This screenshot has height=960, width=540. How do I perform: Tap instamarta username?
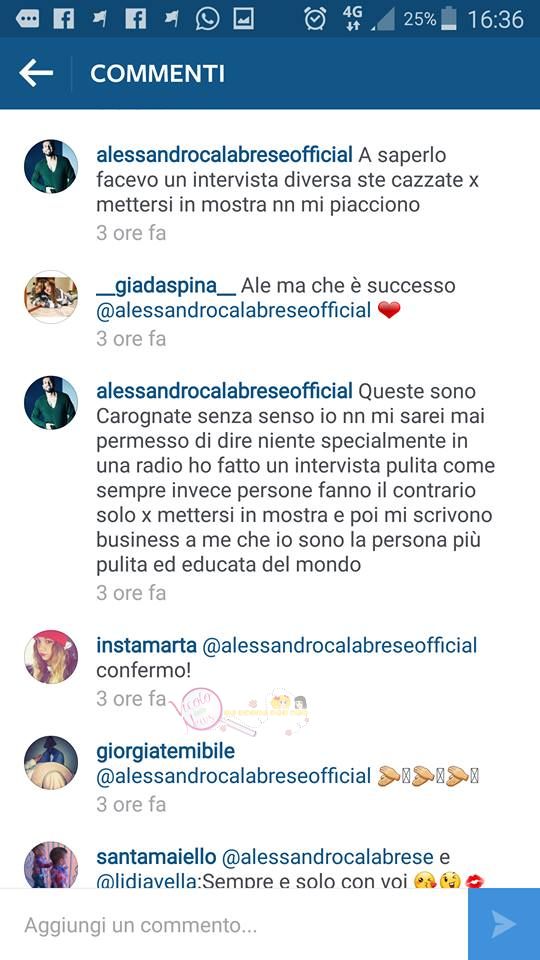[x=146, y=645]
